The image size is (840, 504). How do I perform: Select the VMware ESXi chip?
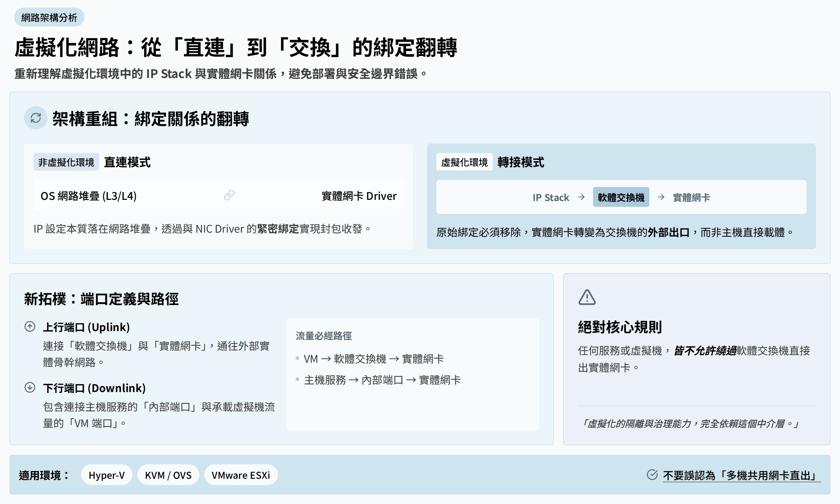click(241, 475)
